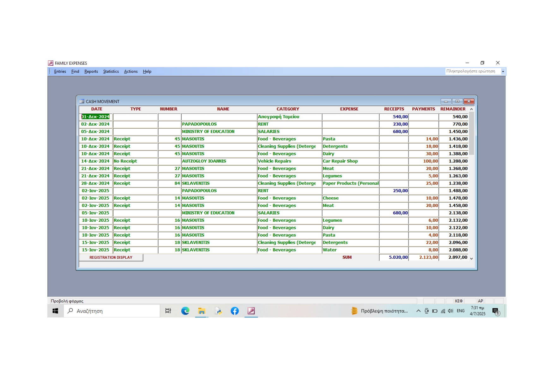This screenshot has height=392, width=554.
Task: Open the notification center icon
Action: pyautogui.click(x=495, y=311)
